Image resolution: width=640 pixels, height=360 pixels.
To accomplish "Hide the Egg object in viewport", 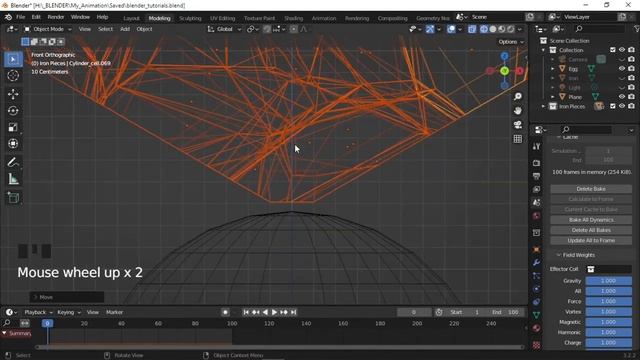I will click(622, 69).
